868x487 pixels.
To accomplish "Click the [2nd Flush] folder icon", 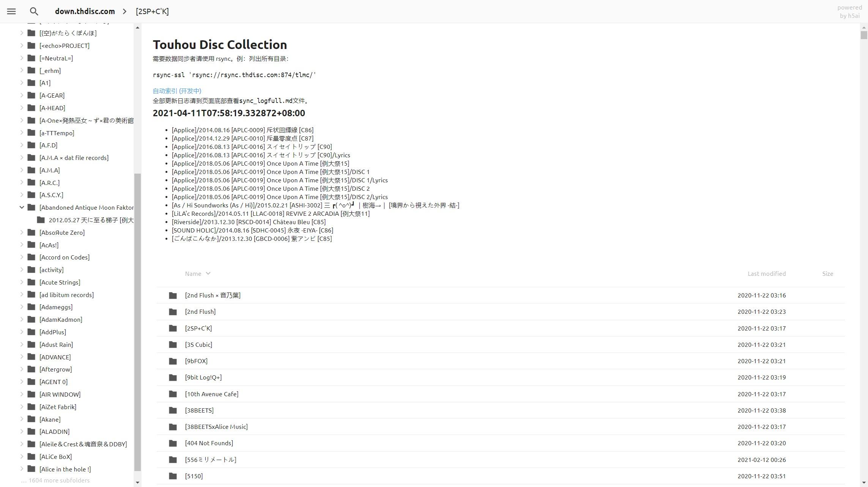I will pyautogui.click(x=173, y=312).
